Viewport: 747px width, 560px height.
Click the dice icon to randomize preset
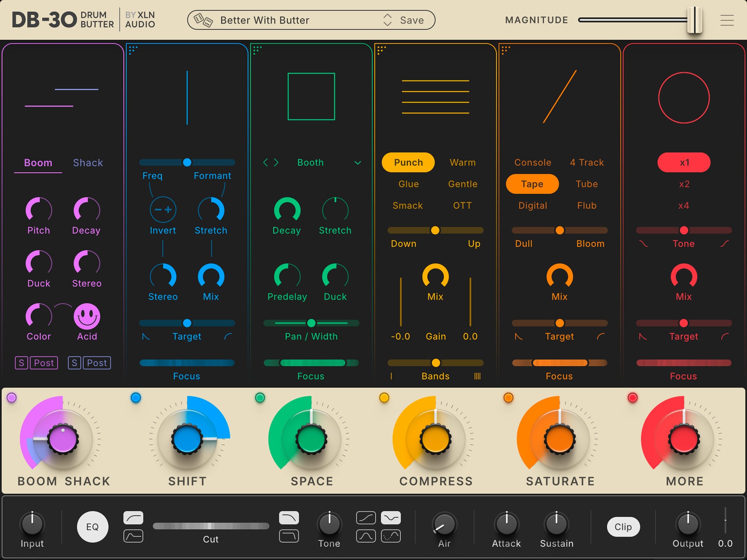204,20
